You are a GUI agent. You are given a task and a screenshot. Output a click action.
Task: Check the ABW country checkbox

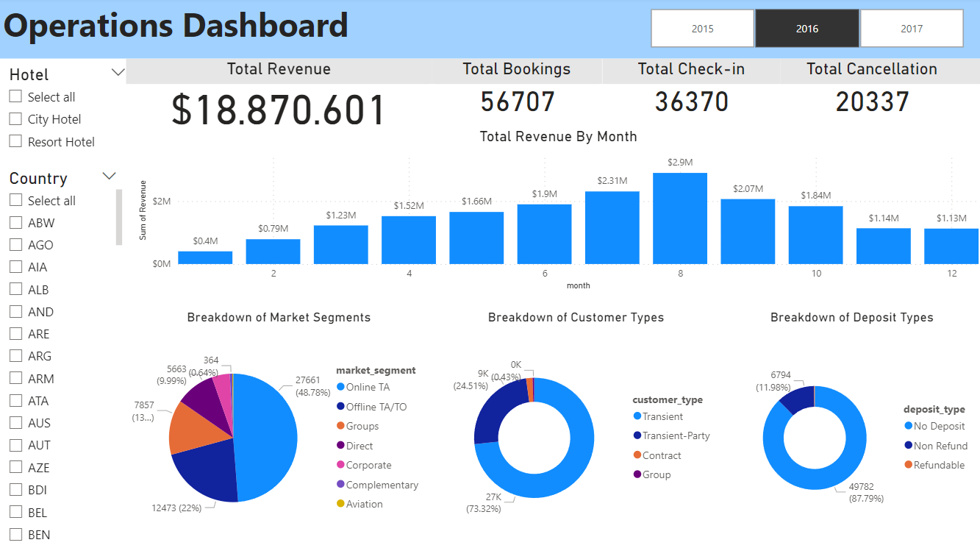click(15, 222)
